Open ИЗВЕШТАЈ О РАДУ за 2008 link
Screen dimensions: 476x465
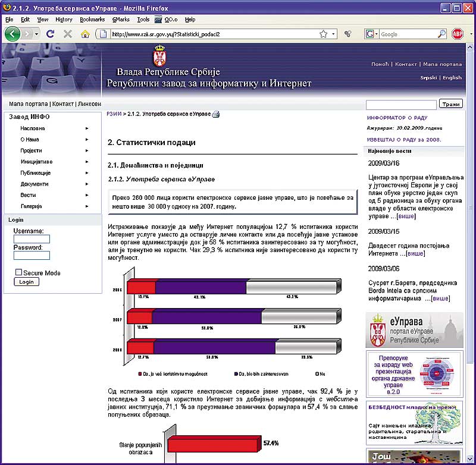[x=404, y=140]
